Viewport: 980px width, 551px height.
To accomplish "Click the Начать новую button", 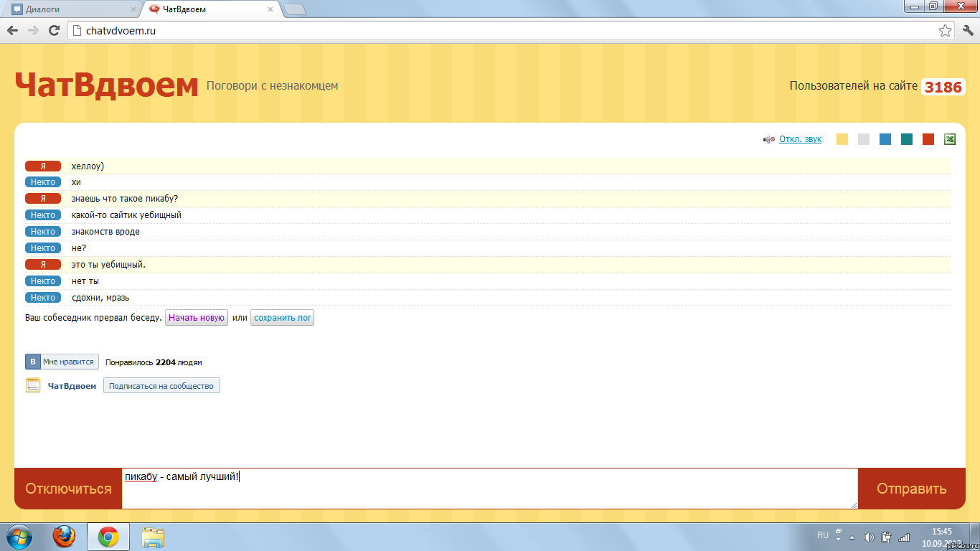I will [x=197, y=318].
